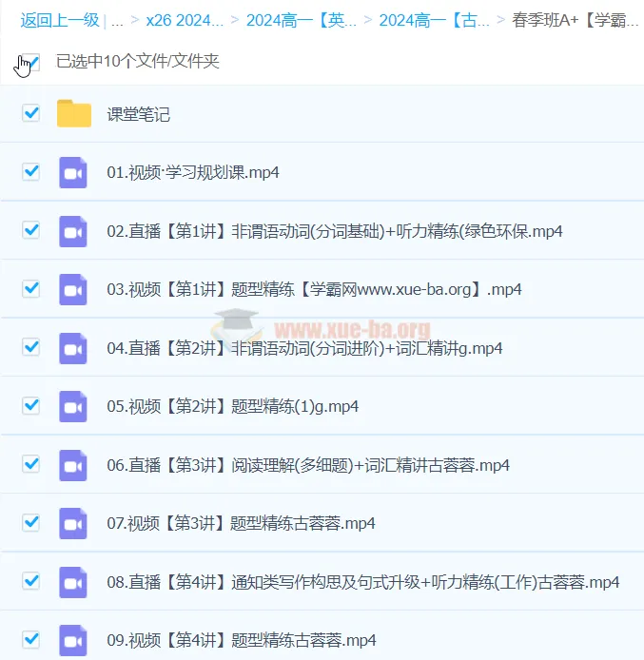Screen dimensions: 644x660
Task: Open file name 03.视频【第1讲】题型精练【学霸网
Action: (314, 290)
